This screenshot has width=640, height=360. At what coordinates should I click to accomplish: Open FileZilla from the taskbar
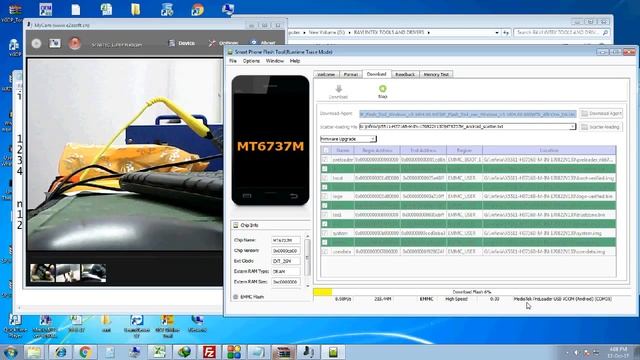tap(209, 352)
